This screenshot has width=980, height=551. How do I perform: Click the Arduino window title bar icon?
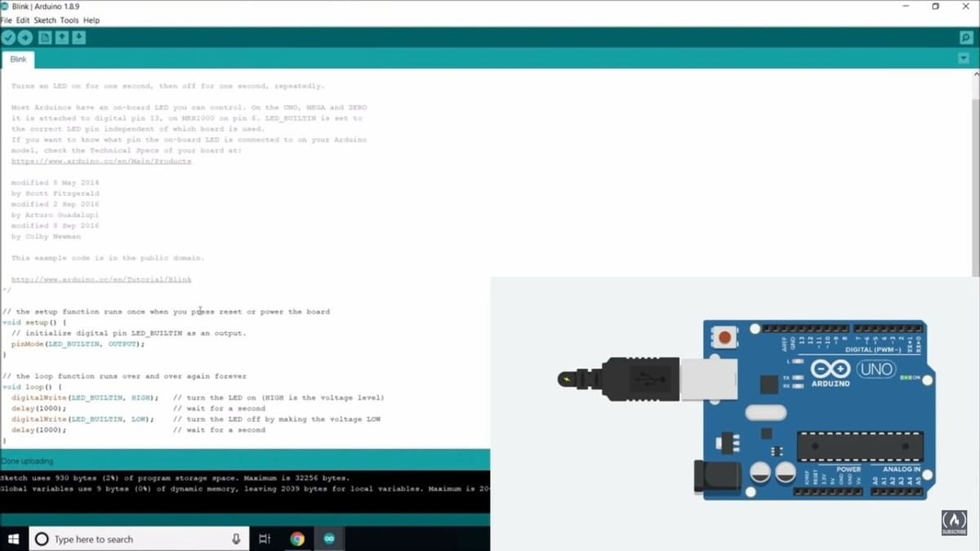coord(6,7)
